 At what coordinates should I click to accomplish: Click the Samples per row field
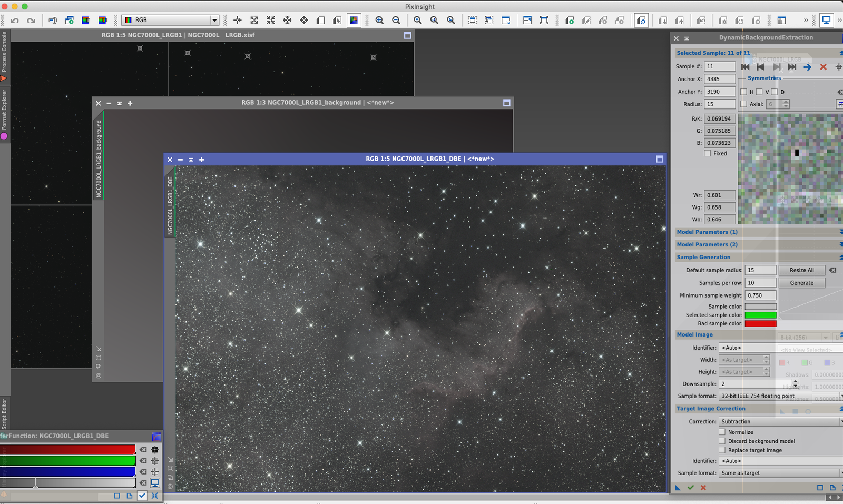760,283
